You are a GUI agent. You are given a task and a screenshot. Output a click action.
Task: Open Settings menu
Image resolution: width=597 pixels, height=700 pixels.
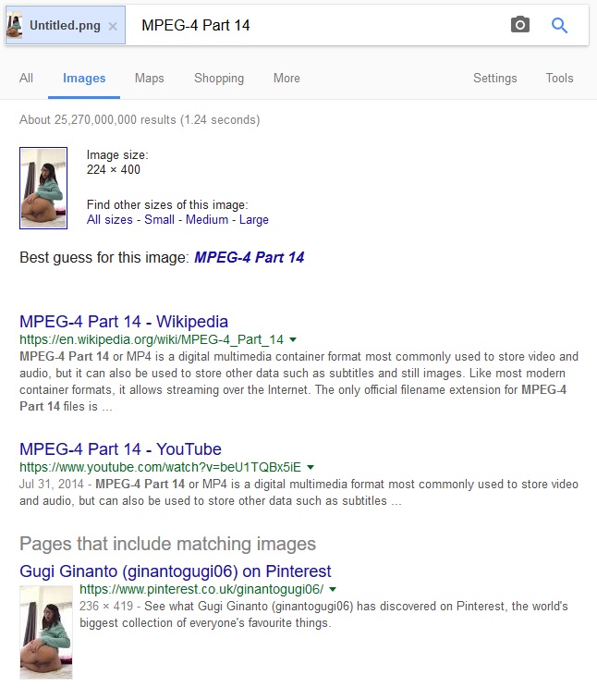pos(494,78)
